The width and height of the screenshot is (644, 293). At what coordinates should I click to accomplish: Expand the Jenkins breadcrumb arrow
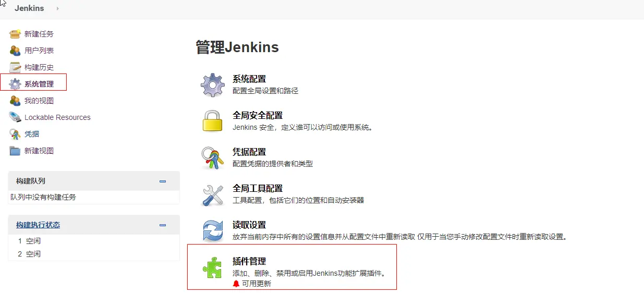coord(57,8)
